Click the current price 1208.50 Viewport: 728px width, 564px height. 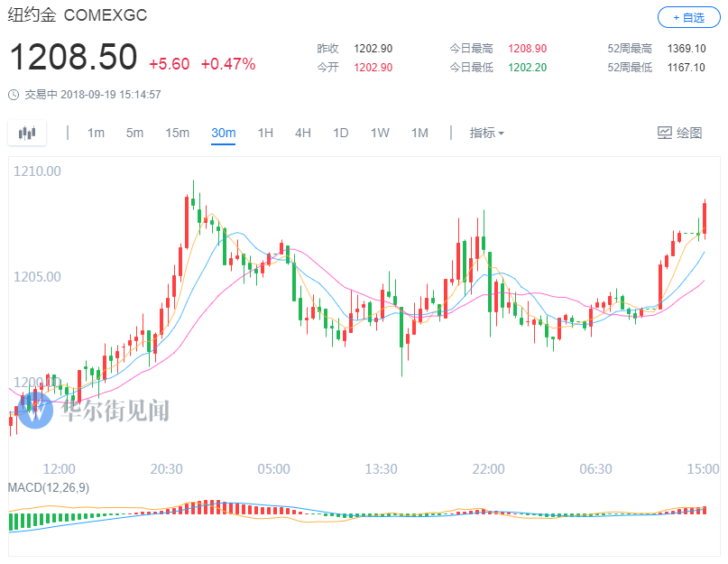pos(73,57)
